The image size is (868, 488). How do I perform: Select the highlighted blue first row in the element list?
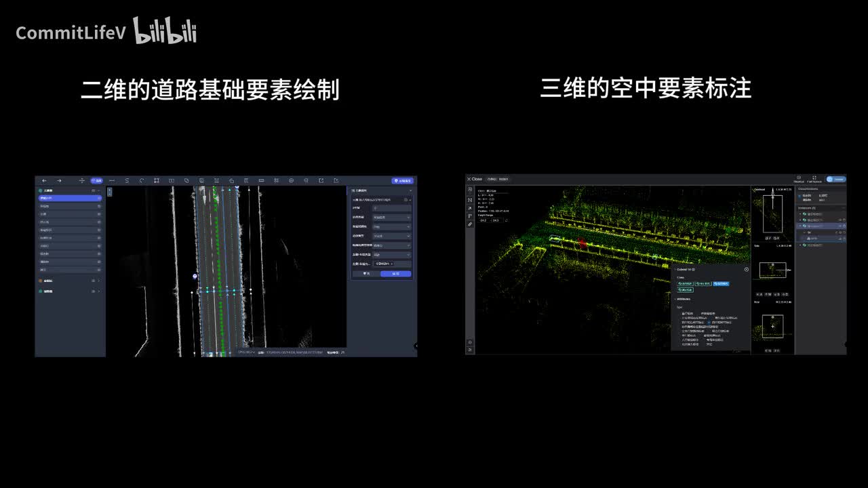click(x=70, y=198)
